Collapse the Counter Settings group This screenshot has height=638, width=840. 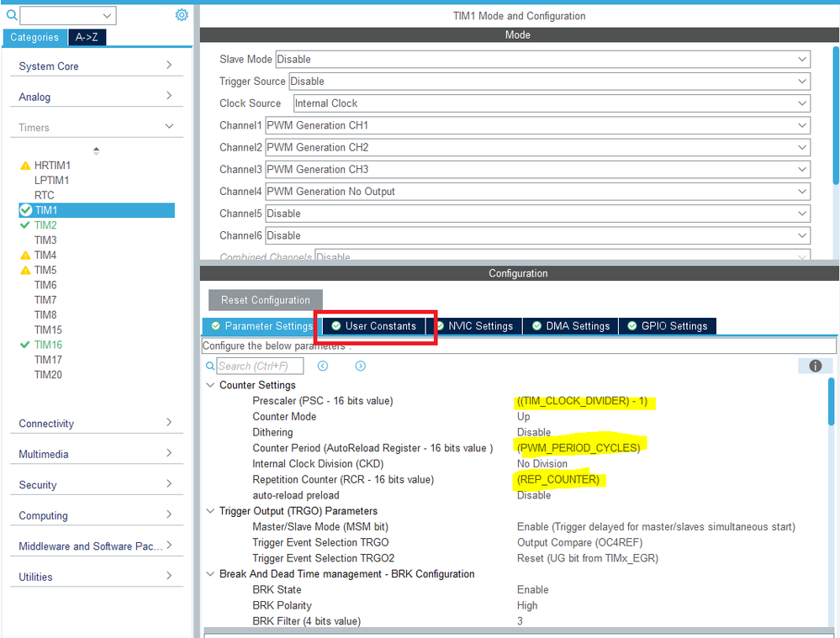pos(210,385)
